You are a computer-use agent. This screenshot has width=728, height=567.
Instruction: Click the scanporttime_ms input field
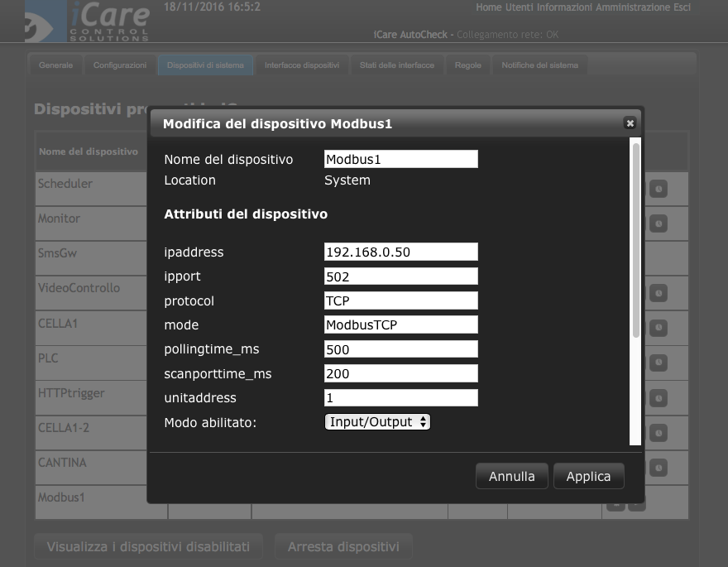(401, 373)
